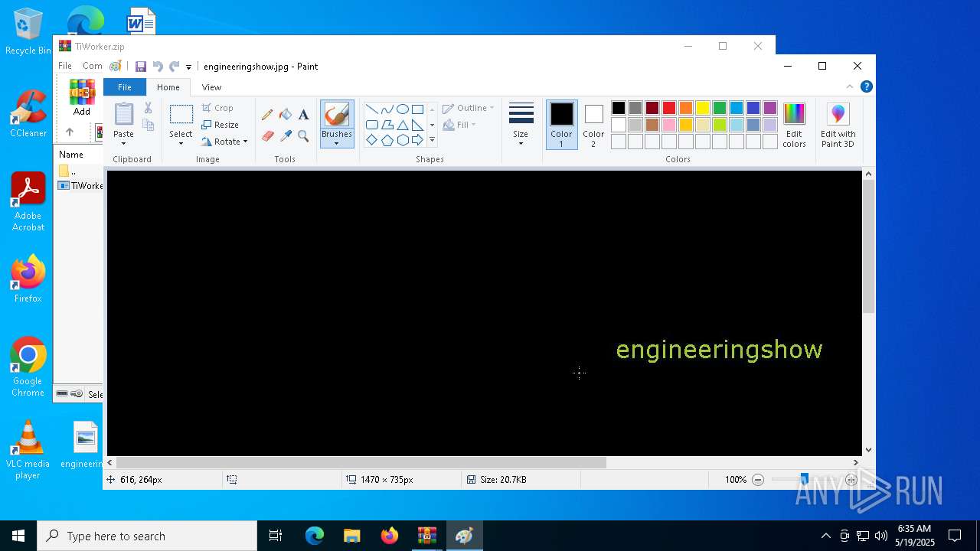Choose the Right triangle shape

[x=417, y=125]
